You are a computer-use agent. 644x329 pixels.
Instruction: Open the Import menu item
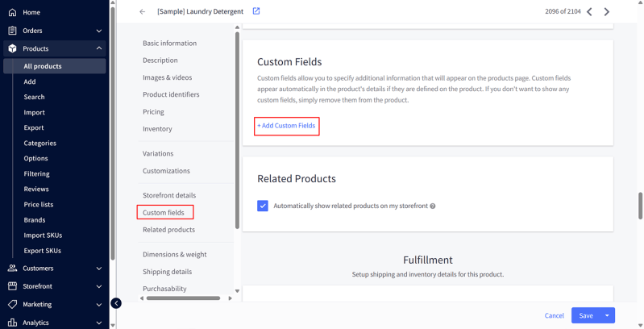pos(34,113)
